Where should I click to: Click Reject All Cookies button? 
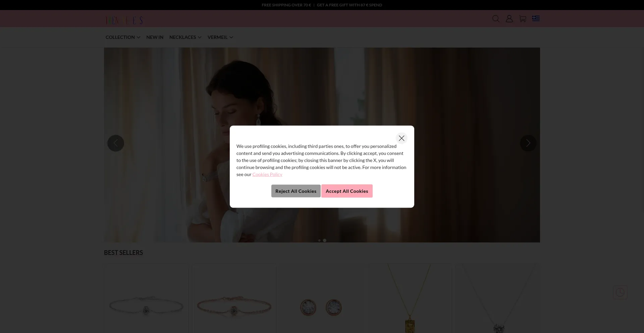(x=296, y=191)
